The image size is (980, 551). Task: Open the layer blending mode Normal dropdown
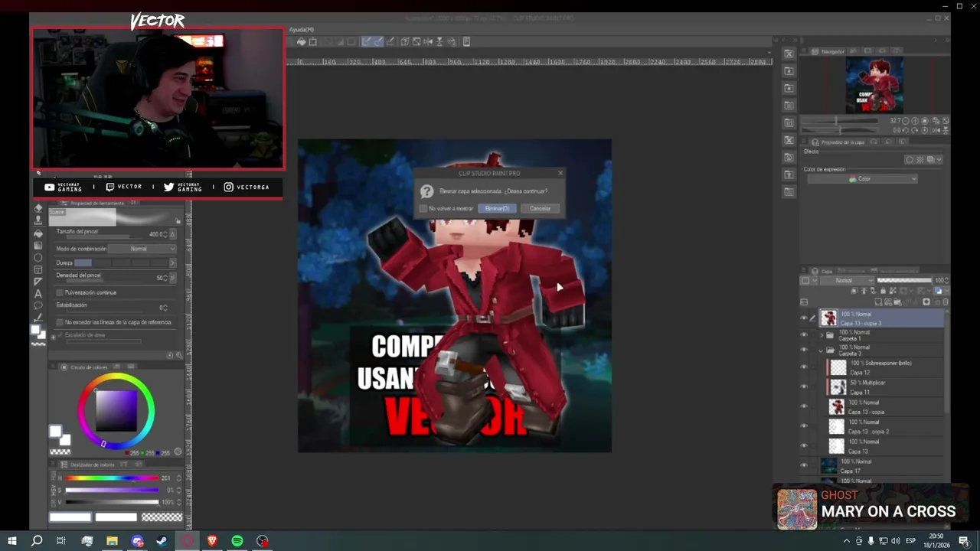click(847, 280)
